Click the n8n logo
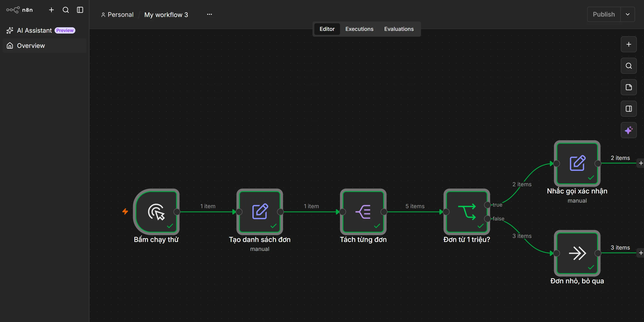 click(19, 10)
